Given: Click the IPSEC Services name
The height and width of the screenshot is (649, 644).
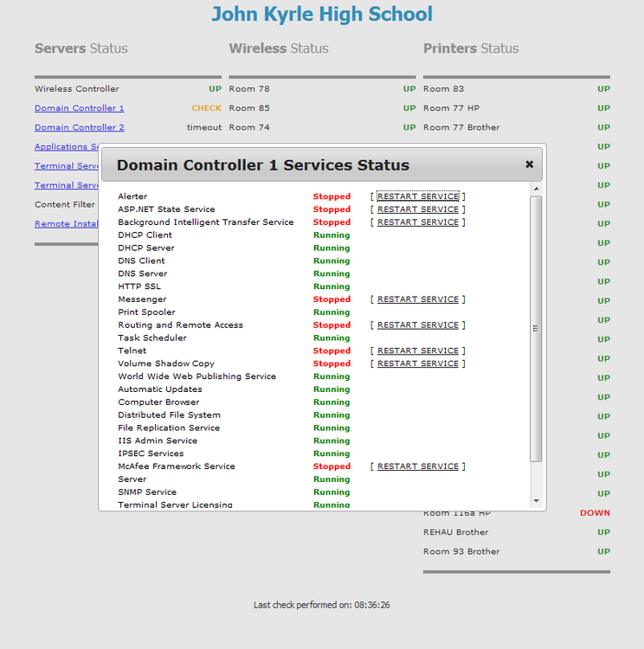Looking at the screenshot, I should pyautogui.click(x=151, y=453).
